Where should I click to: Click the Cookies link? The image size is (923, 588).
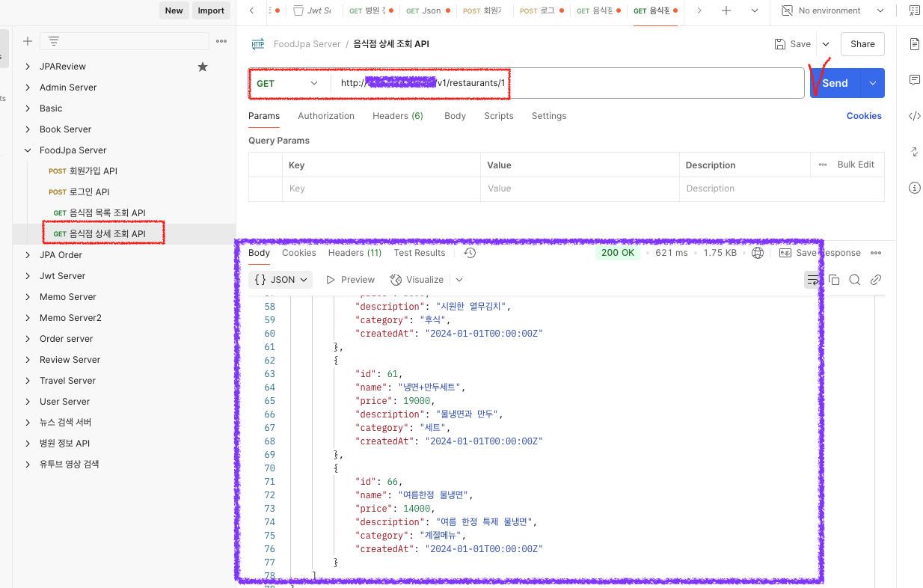pyautogui.click(x=864, y=116)
